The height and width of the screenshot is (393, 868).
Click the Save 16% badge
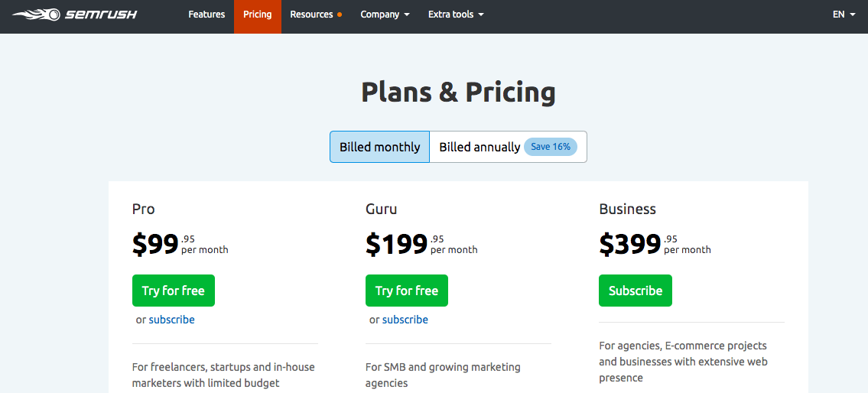(x=551, y=147)
